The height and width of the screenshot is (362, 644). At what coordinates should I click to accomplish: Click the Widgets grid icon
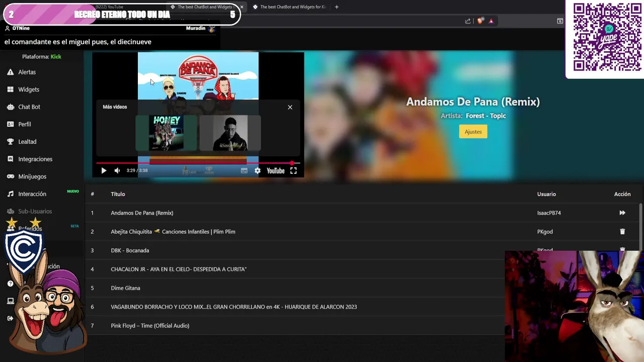[10, 89]
